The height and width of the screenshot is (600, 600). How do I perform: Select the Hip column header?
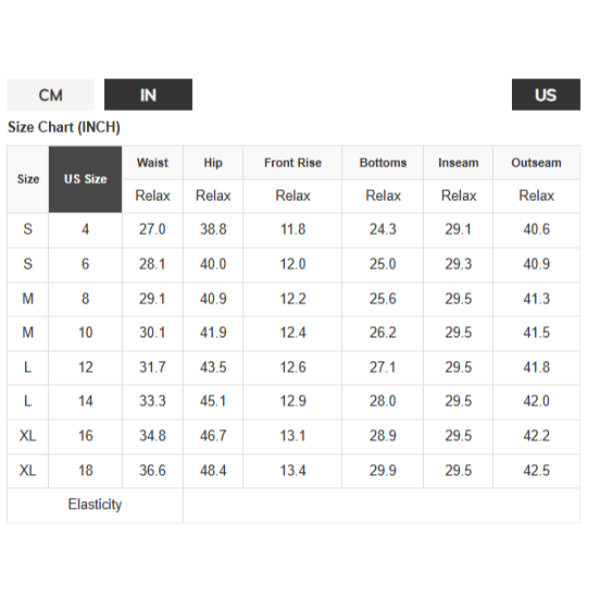click(x=213, y=163)
